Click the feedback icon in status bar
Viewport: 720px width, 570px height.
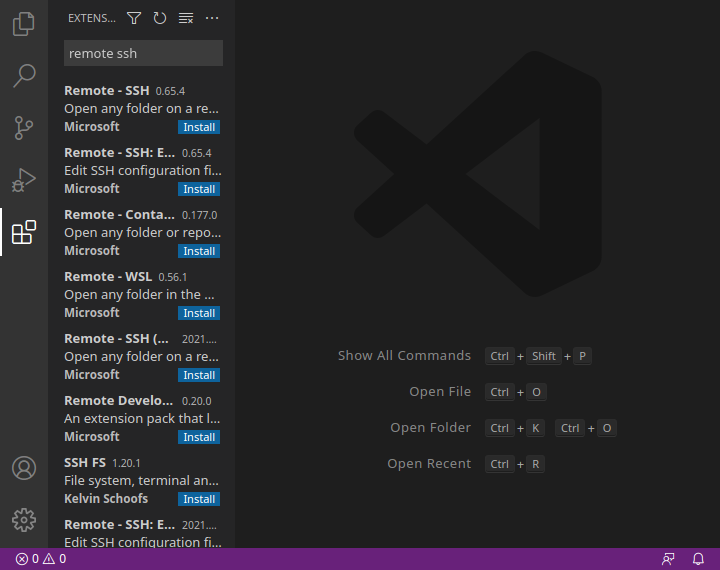click(668, 559)
